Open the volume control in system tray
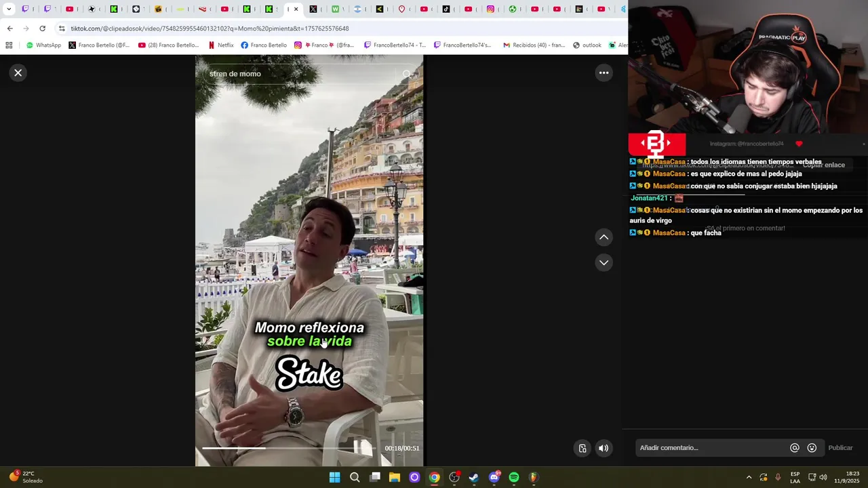Screen dimensions: 868x488 823,477
